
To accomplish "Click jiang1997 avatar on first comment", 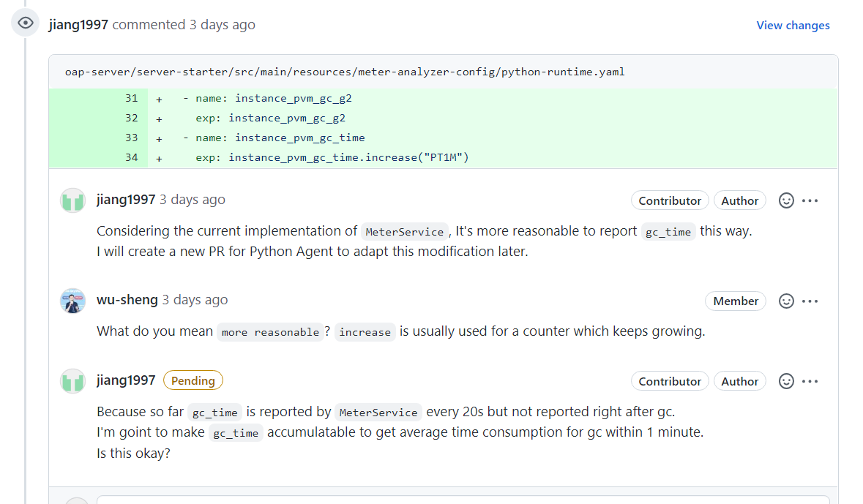I will point(73,200).
